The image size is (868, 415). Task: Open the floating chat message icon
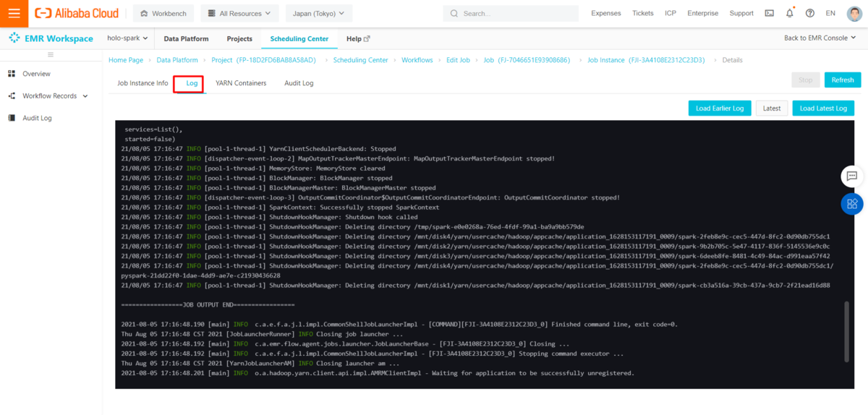pyautogui.click(x=852, y=176)
